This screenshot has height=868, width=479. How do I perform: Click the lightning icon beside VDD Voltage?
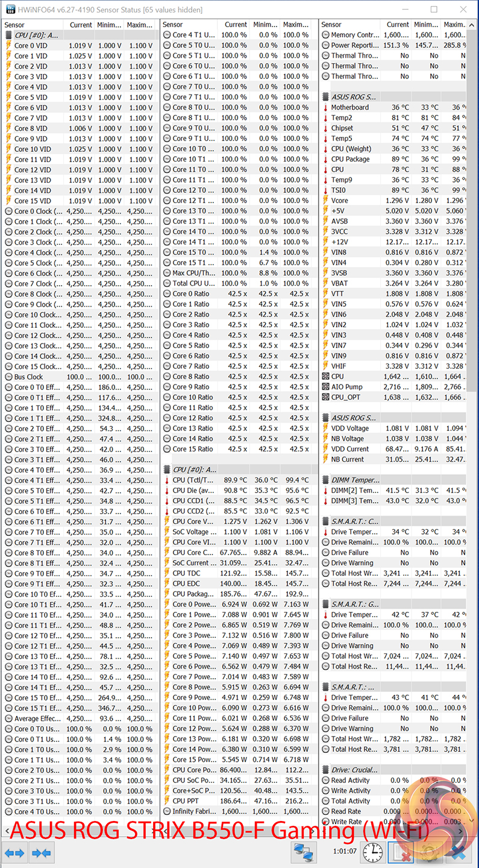(x=325, y=428)
